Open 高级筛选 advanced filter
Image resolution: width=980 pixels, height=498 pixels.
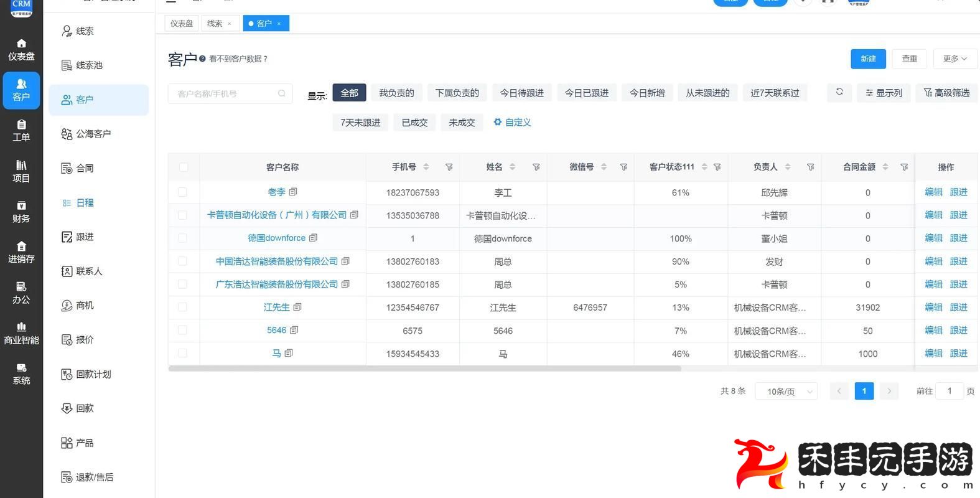coord(946,93)
